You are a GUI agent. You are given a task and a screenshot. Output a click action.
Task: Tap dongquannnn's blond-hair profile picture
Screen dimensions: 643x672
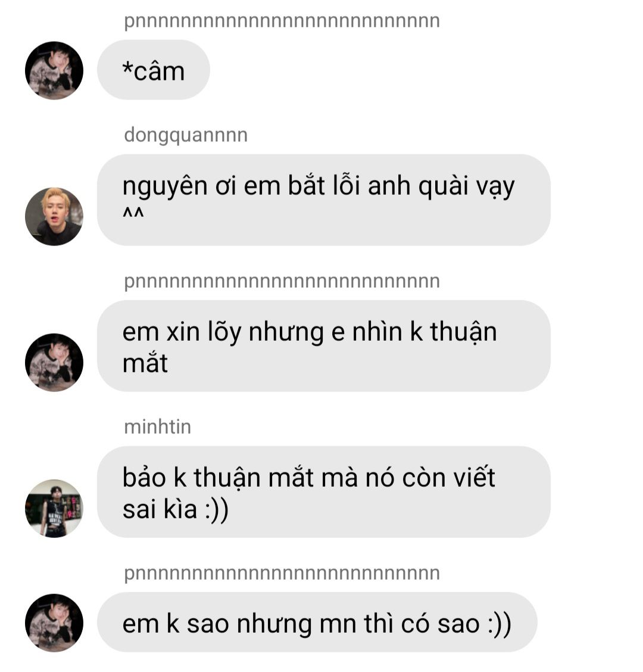[x=54, y=216]
